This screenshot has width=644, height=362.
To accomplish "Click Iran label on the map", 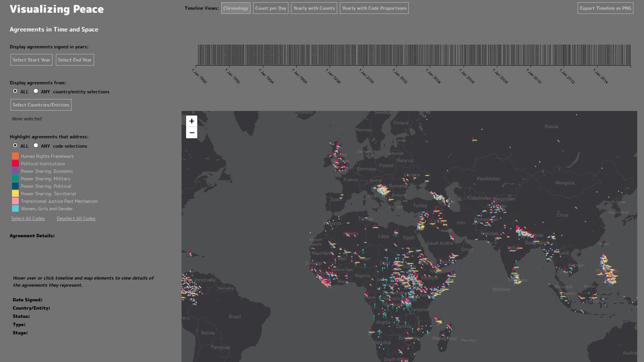I will 461,223.
